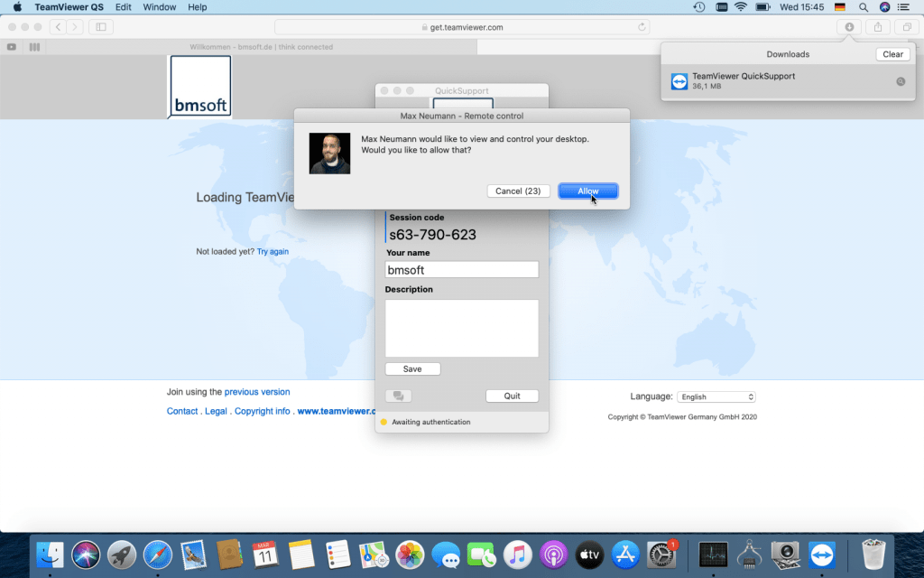
Task: Quit TeamViewer QuickSupport
Action: tap(513, 396)
